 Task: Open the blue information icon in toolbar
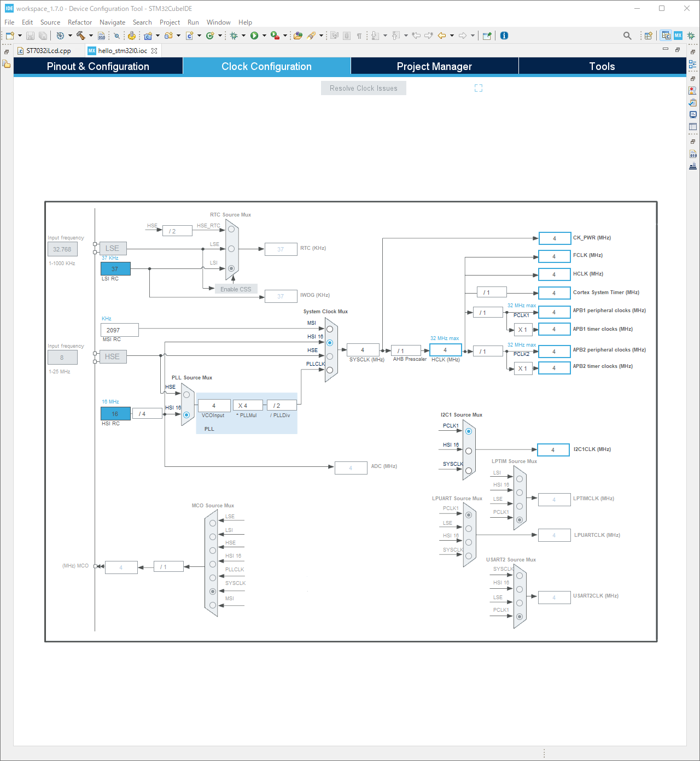click(504, 36)
